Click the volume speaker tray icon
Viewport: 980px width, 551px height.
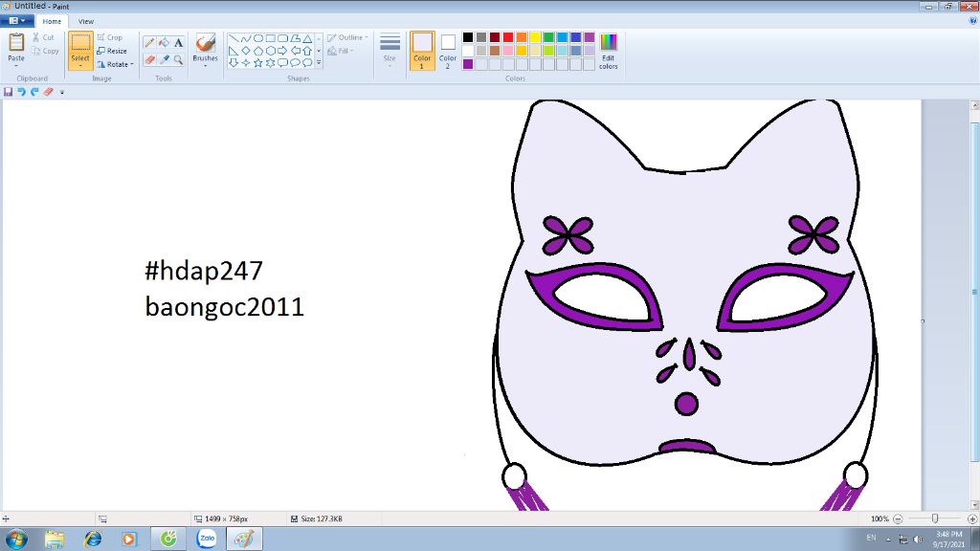pos(918,540)
